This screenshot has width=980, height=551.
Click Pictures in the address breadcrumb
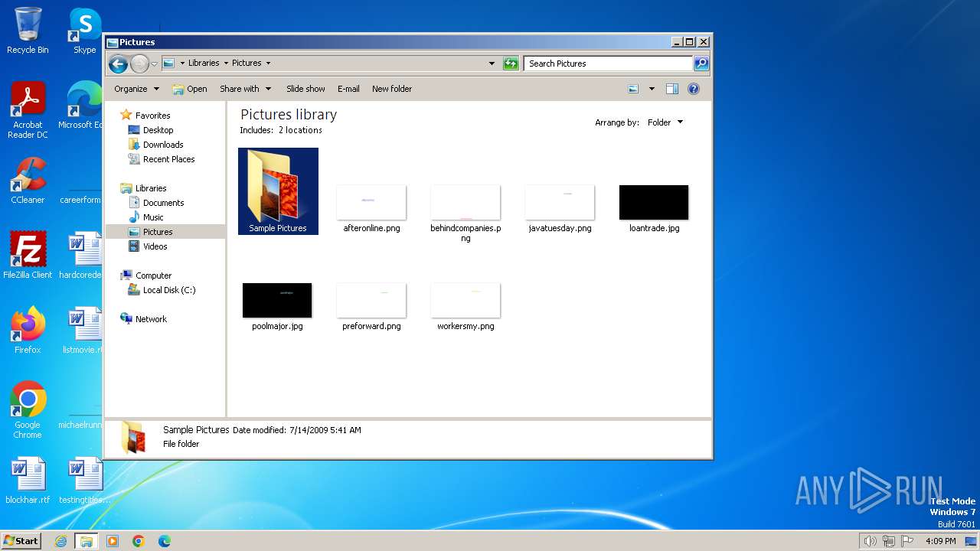click(247, 64)
